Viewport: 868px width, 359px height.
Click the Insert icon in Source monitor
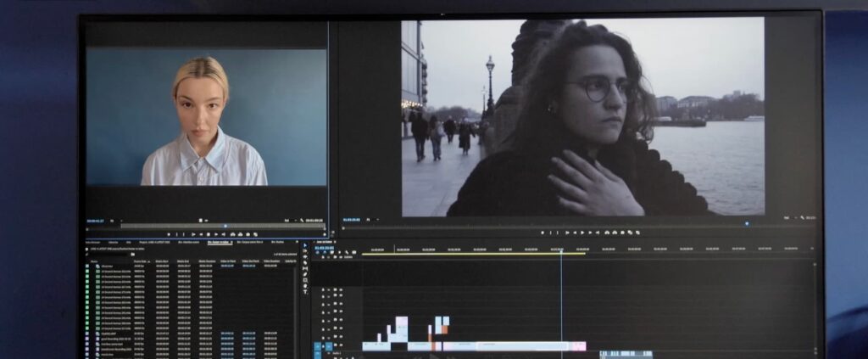pyautogui.click(x=231, y=234)
